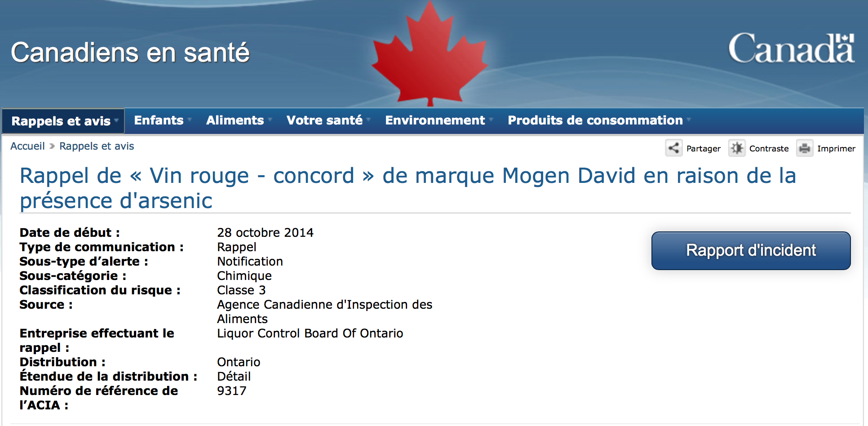Open Rappels et avis breadcrumb link
Screen dimensions: 868x426
click(x=97, y=146)
